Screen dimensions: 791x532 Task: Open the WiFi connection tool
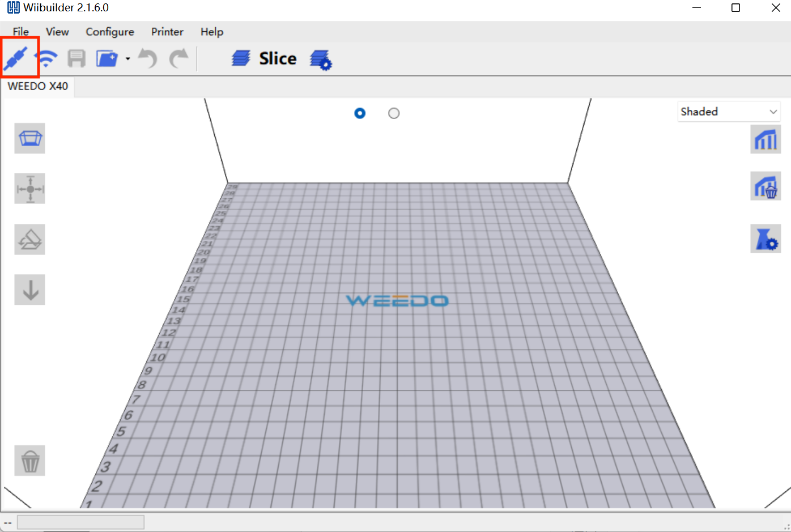click(x=46, y=58)
